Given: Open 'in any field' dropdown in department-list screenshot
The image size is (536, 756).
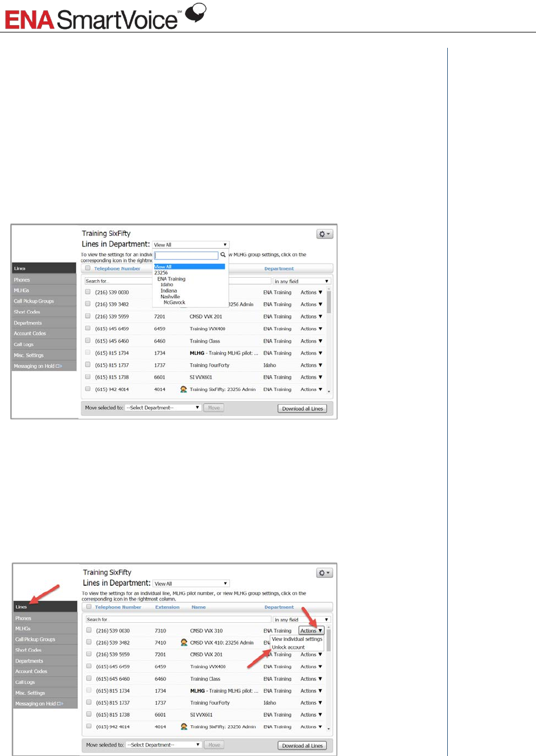Looking at the screenshot, I should pyautogui.click(x=302, y=281).
